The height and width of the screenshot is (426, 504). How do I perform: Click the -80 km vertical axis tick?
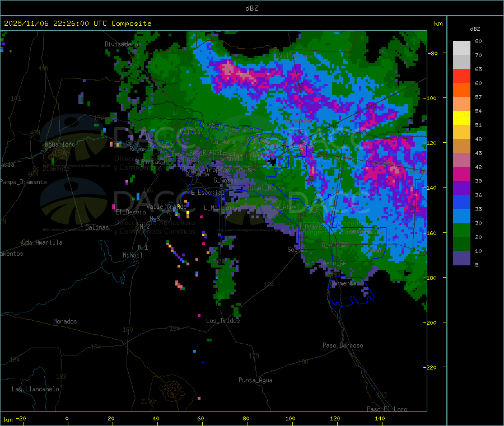432,53
